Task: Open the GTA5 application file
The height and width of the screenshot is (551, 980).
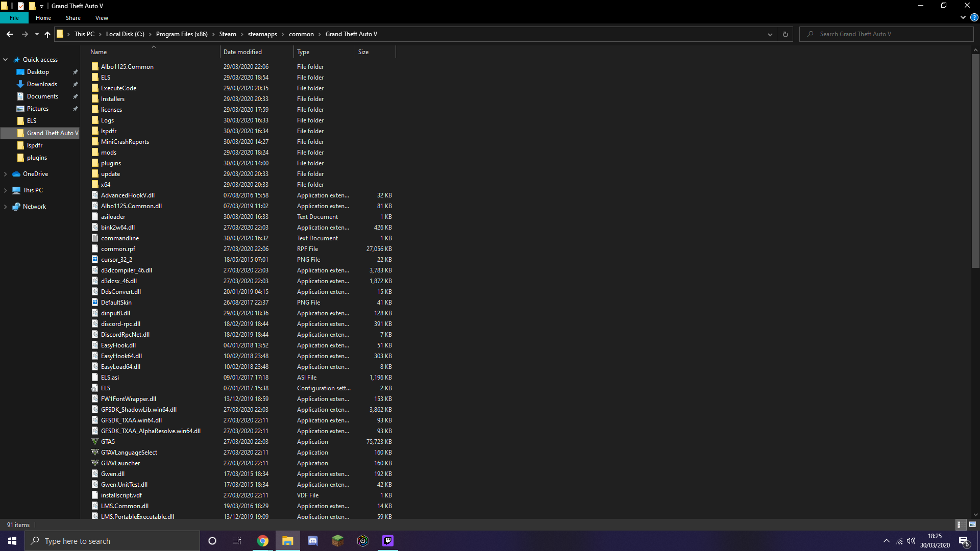Action: coord(108,442)
